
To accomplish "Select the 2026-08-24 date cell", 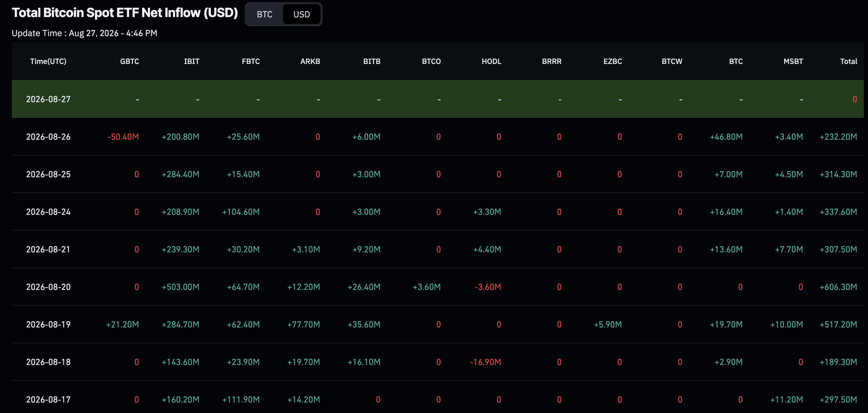I will [x=48, y=212].
